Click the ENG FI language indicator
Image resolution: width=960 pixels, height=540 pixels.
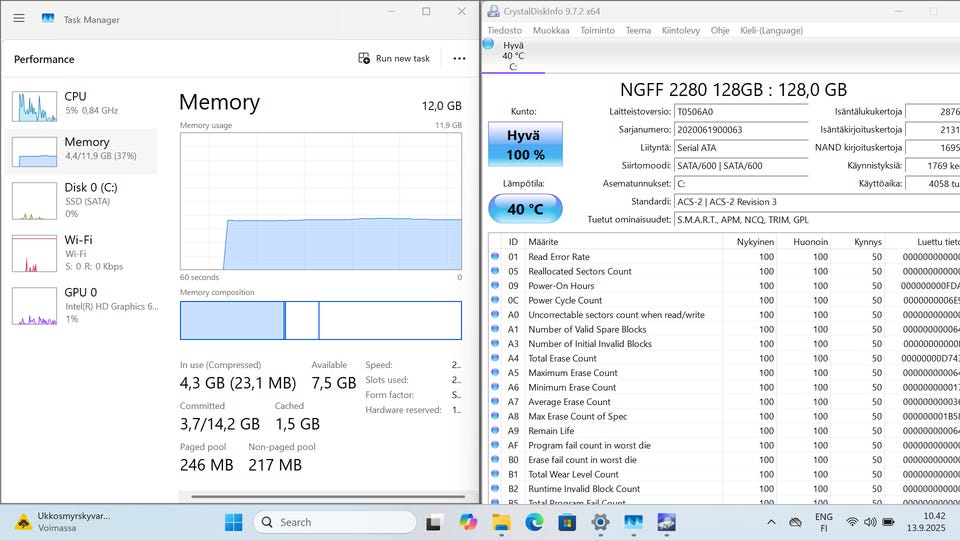(x=823, y=522)
